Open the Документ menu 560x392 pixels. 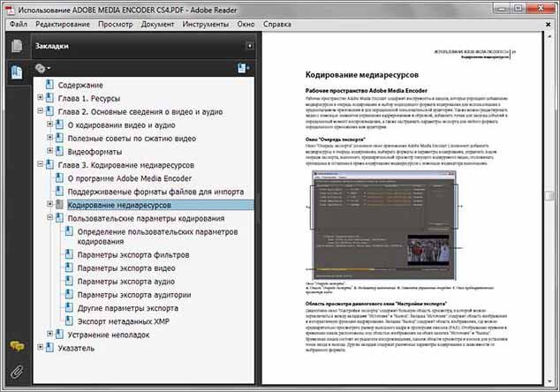[x=157, y=24]
